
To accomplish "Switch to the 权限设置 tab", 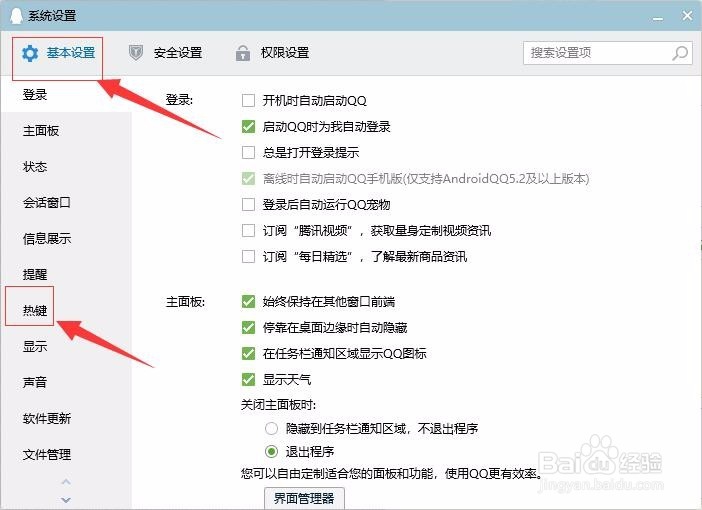I will pos(272,53).
